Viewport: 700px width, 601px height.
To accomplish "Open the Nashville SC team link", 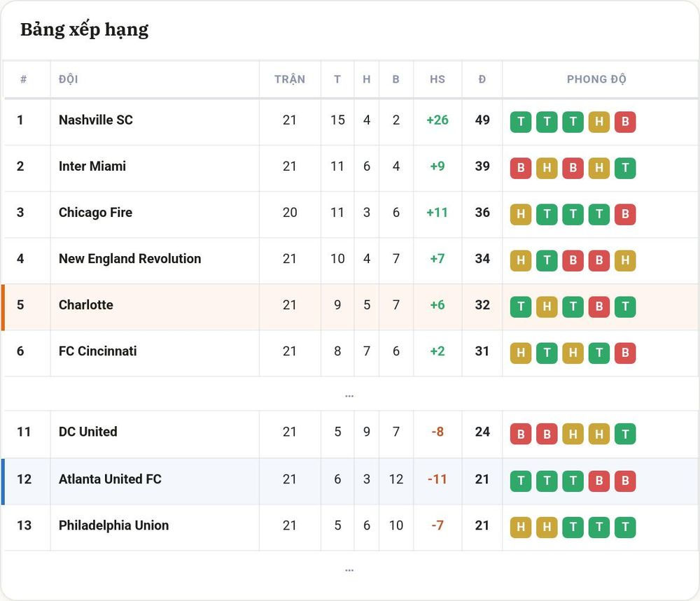I will point(95,120).
